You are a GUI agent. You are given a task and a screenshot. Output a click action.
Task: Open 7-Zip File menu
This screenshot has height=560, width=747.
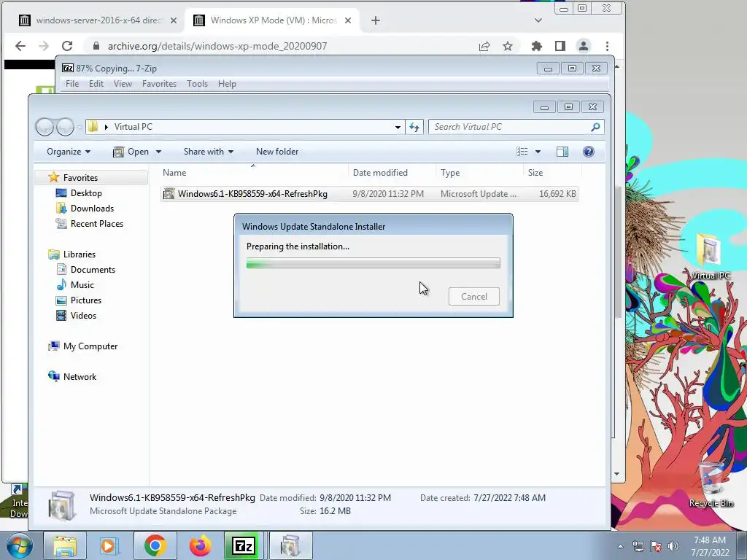(72, 83)
